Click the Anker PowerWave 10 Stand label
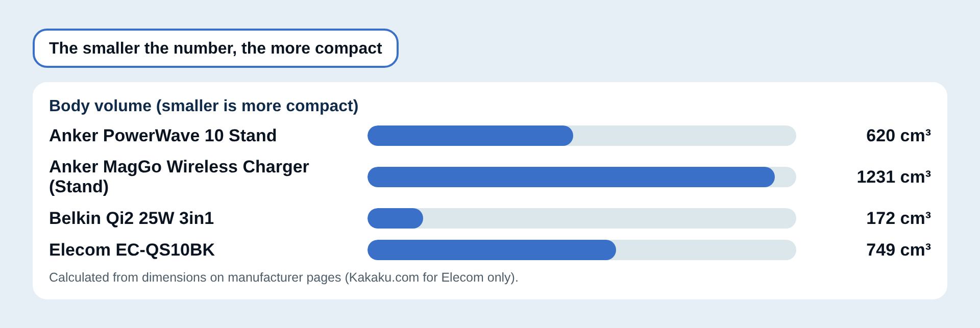The image size is (980, 328). pos(163,136)
